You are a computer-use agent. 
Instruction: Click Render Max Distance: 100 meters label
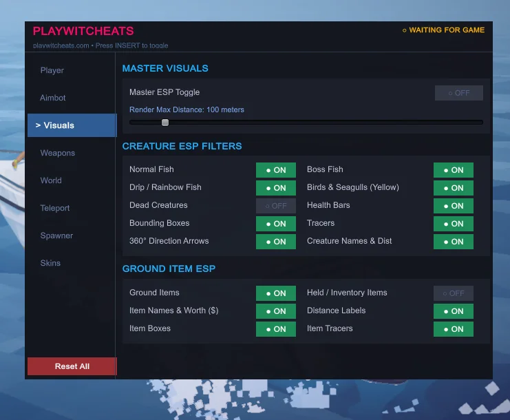pyautogui.click(x=187, y=109)
